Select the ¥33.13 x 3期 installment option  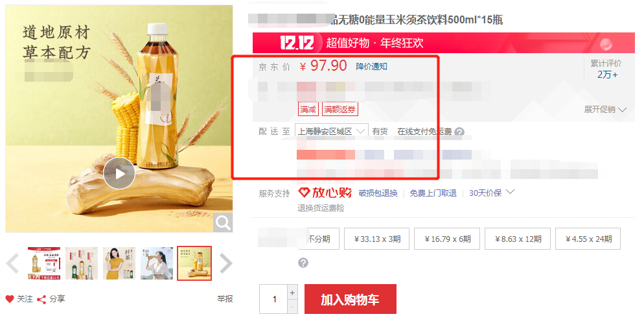pyautogui.click(x=376, y=239)
